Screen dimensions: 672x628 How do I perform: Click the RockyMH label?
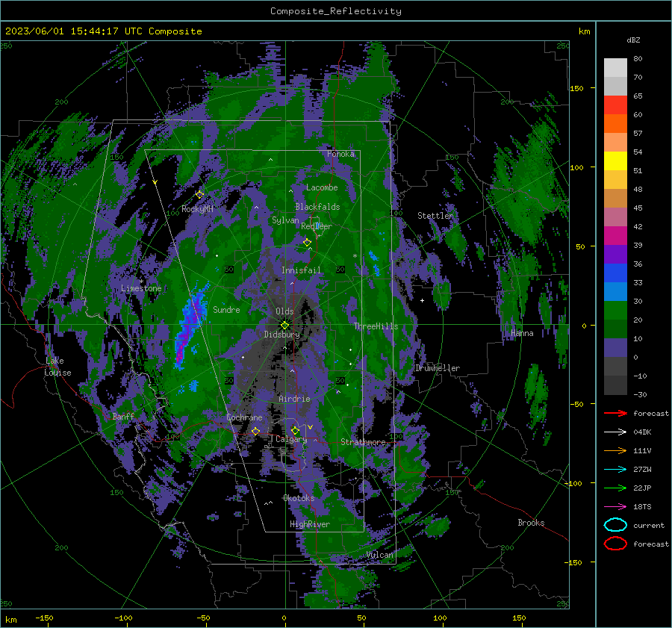click(197, 209)
